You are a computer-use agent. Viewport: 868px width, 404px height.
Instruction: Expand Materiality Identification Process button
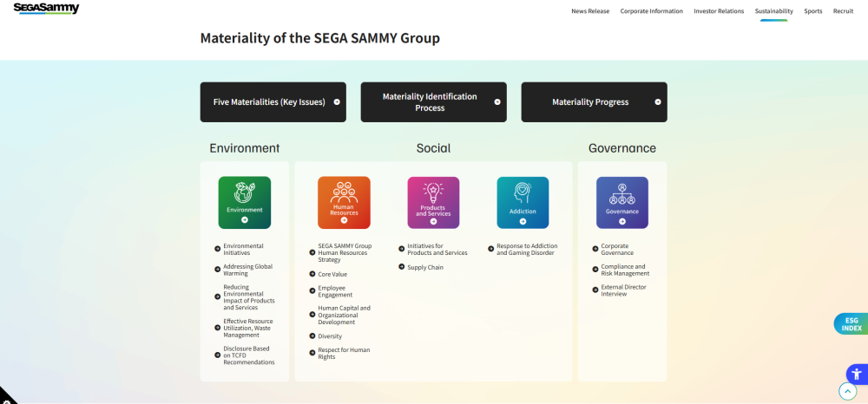[x=433, y=102]
